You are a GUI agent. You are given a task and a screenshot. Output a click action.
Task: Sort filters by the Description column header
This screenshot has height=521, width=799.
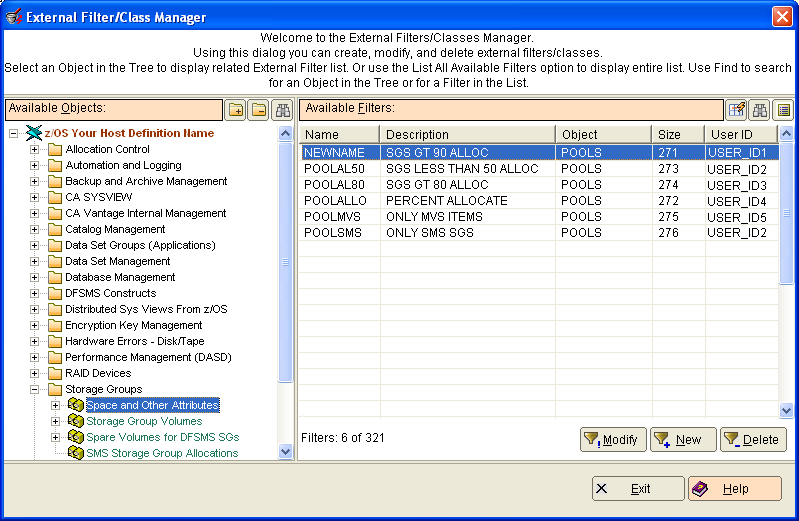(x=467, y=134)
